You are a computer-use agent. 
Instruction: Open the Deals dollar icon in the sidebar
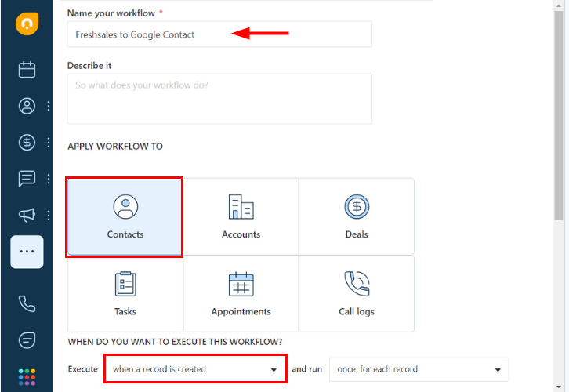point(27,142)
